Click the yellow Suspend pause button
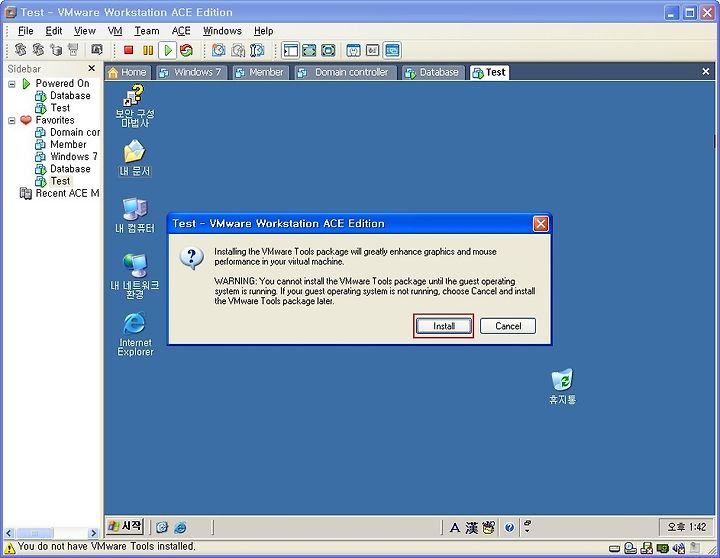This screenshot has height=558, width=720. 148,50
